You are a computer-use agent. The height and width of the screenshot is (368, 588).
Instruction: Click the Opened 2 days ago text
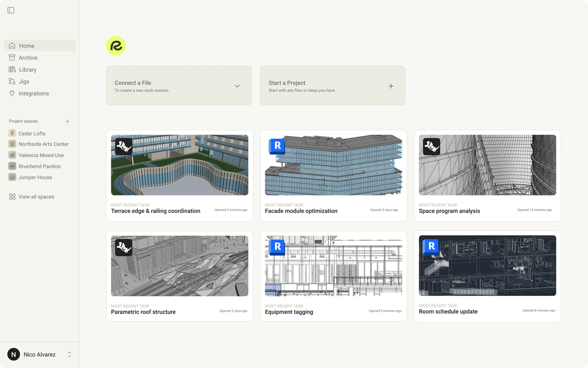[x=233, y=311]
